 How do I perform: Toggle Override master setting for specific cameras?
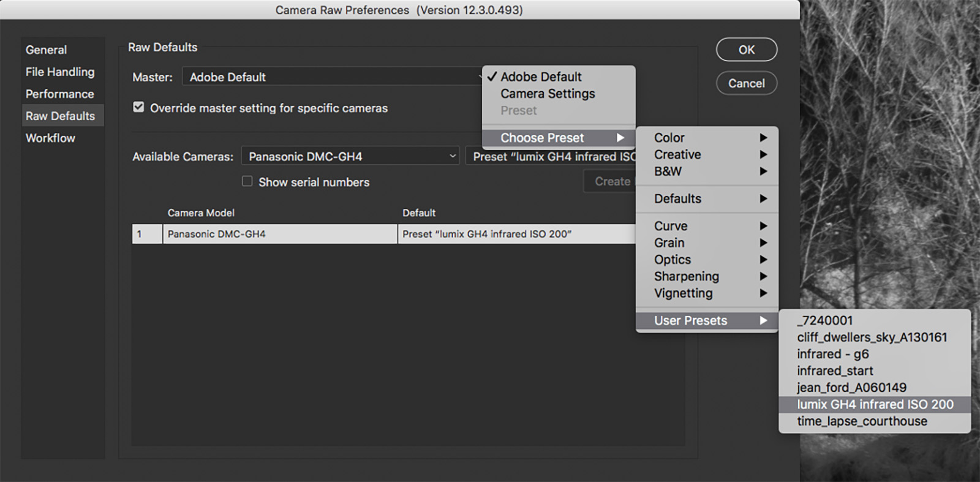(139, 108)
